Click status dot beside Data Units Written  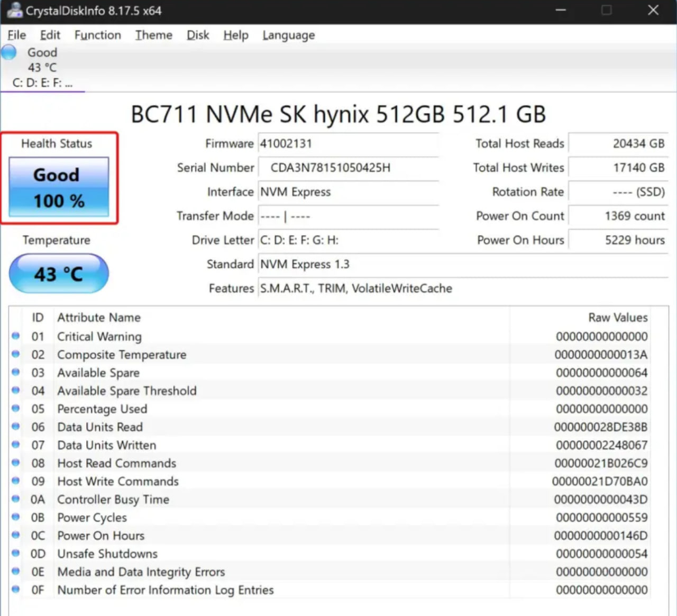(x=16, y=445)
